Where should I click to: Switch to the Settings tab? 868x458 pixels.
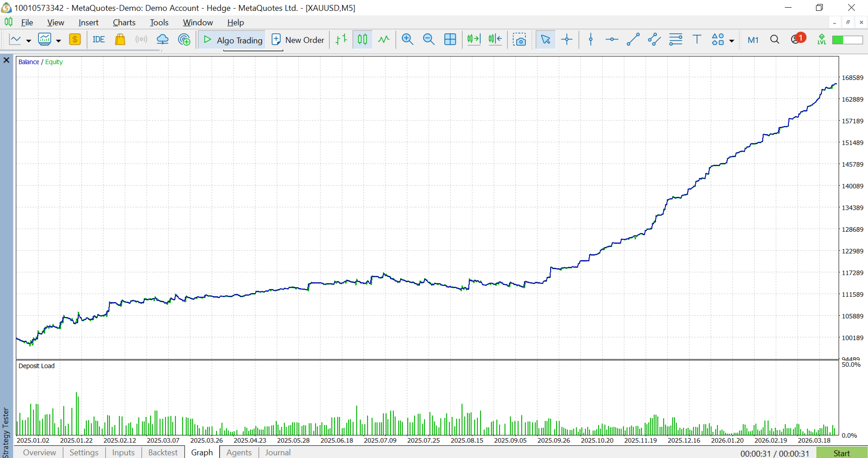pyautogui.click(x=84, y=453)
